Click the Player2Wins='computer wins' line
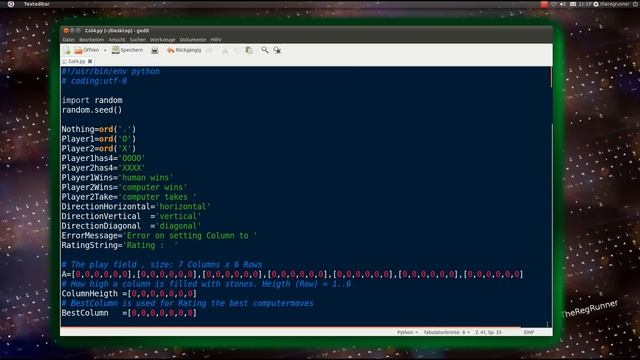The image size is (640, 360). pyautogui.click(x=124, y=187)
